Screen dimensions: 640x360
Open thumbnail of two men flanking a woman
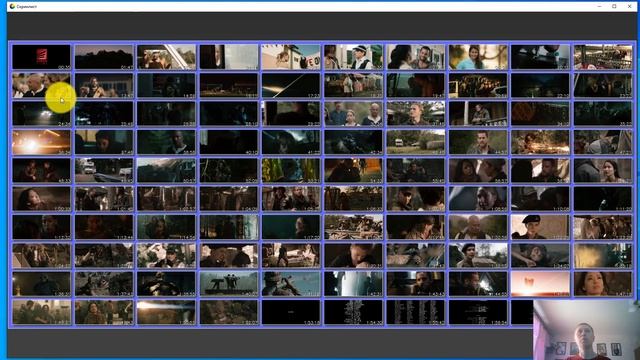pyautogui.click(x=353, y=113)
